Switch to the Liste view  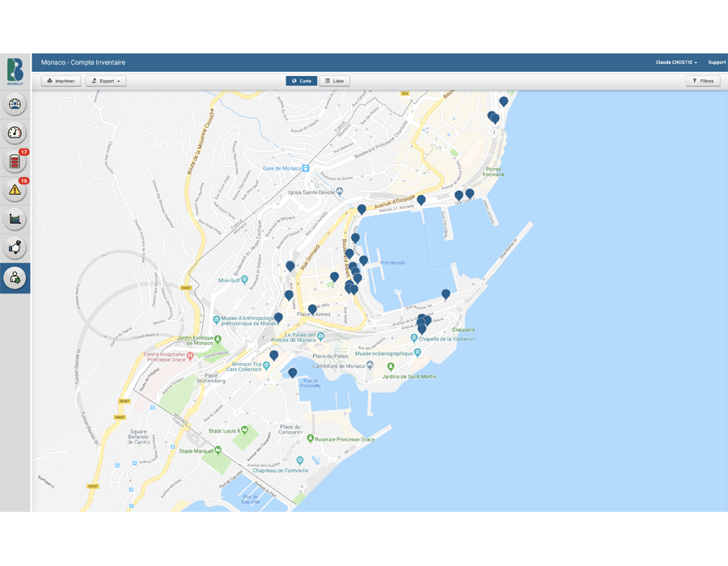point(335,81)
